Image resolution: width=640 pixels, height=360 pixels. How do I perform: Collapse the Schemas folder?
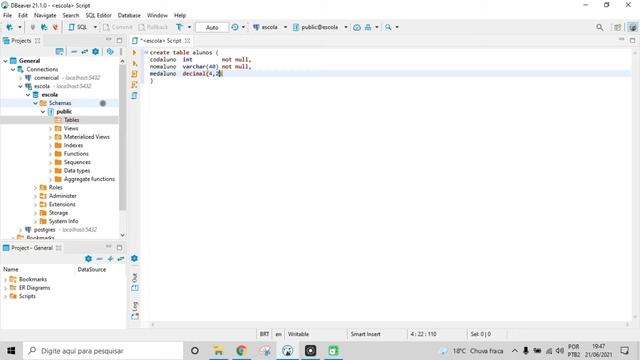(x=36, y=103)
